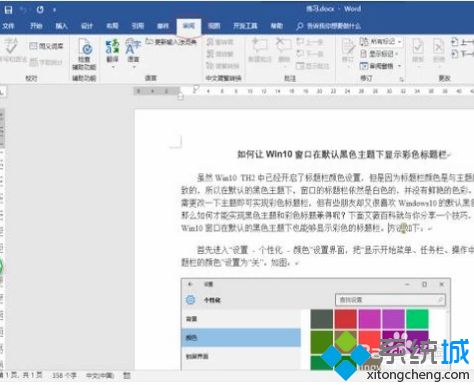Screen dimensions: 474x385
Task: Open the word count tool
Action: click(46, 62)
